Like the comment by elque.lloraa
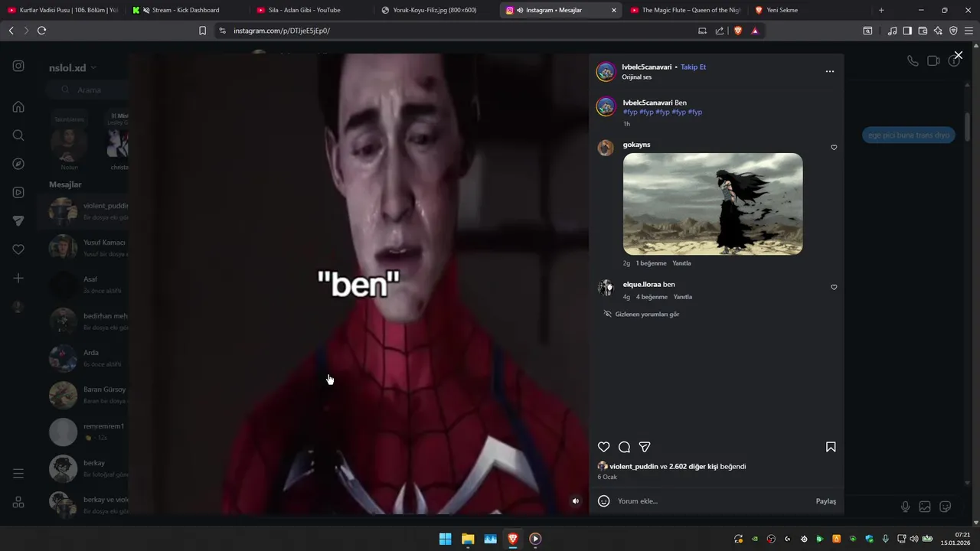The width and height of the screenshot is (980, 551). pos(834,288)
